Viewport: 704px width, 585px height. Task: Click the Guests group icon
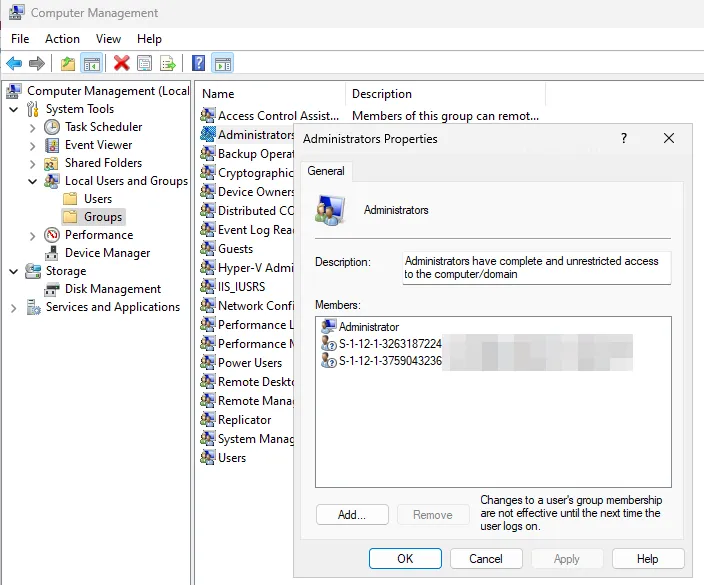pos(207,248)
